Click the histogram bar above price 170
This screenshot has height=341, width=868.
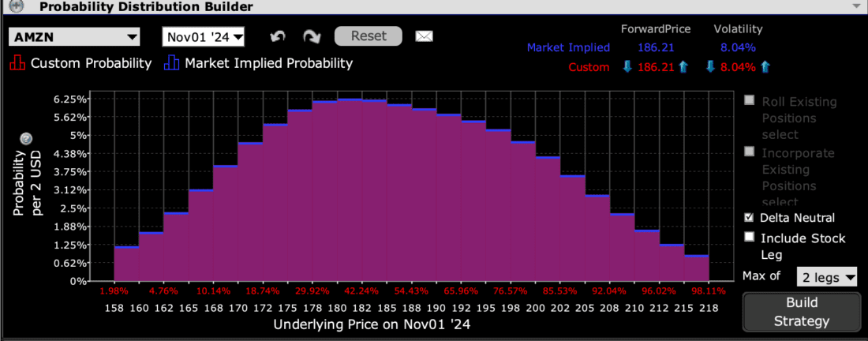pyautogui.click(x=250, y=212)
